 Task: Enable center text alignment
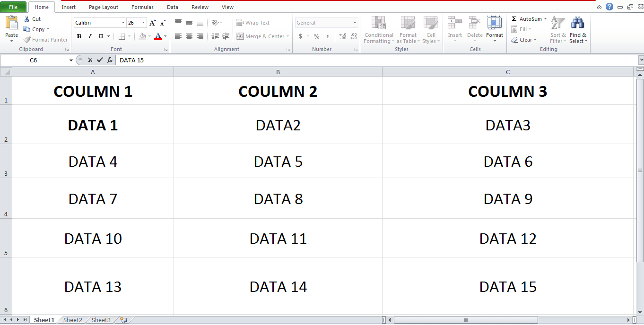pyautogui.click(x=189, y=36)
